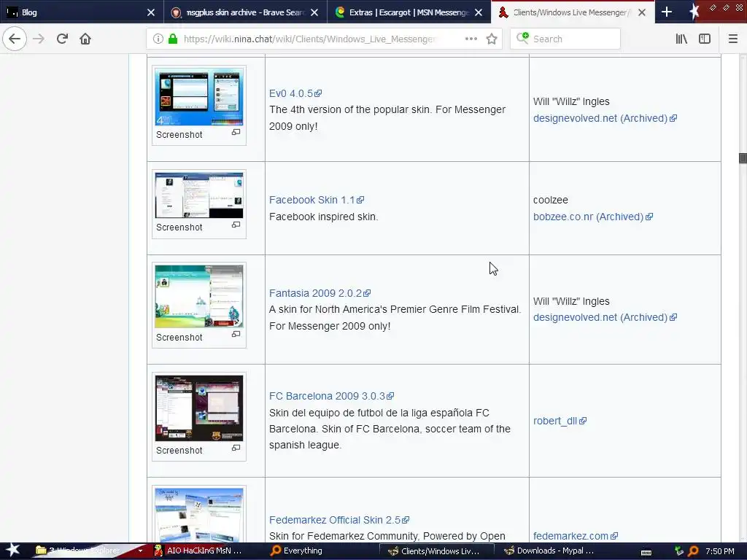Open Fedemarkez Official Skin 2.5 link
747x560 pixels.
339,519
